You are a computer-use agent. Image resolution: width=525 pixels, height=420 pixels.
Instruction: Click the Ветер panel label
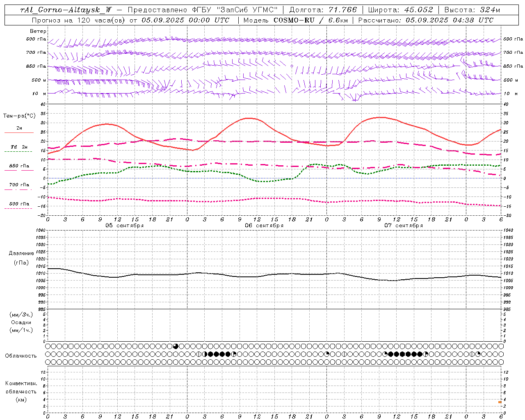[38, 31]
